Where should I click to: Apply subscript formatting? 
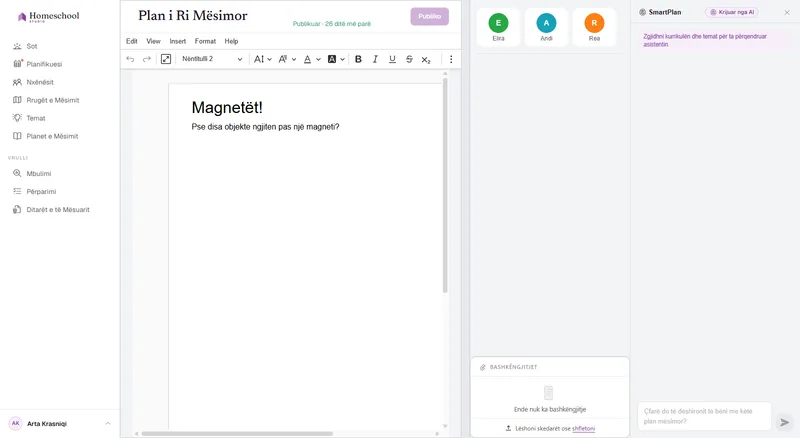[x=426, y=60]
